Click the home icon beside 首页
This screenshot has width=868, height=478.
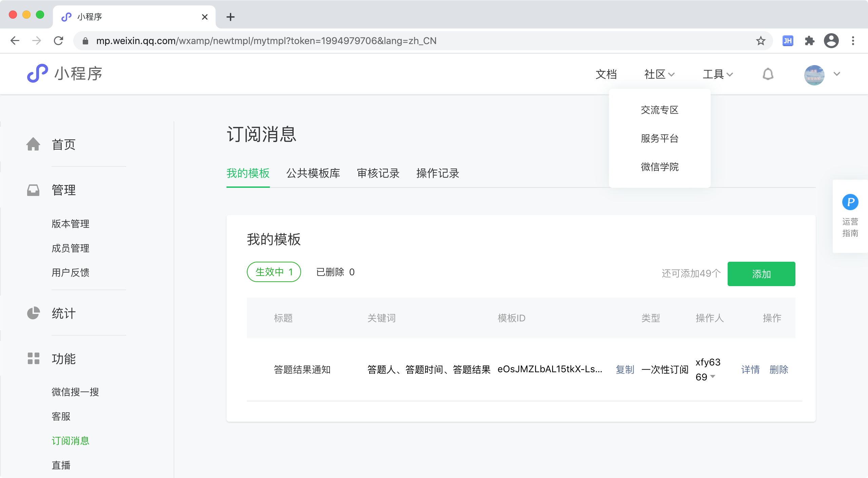33,144
